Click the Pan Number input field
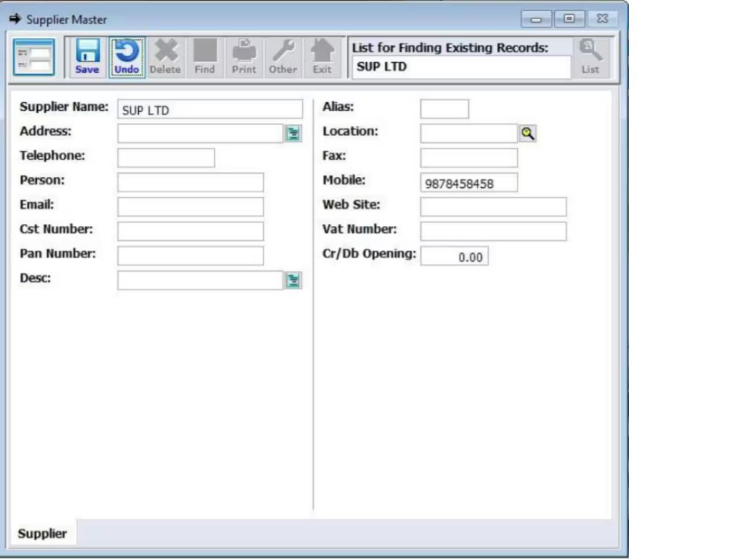The image size is (747, 560). click(190, 256)
